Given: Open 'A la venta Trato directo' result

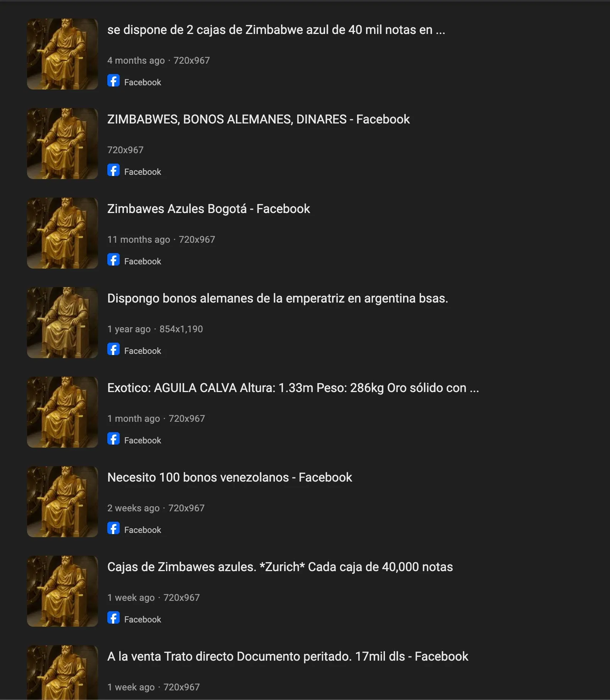Looking at the screenshot, I should click(x=288, y=656).
